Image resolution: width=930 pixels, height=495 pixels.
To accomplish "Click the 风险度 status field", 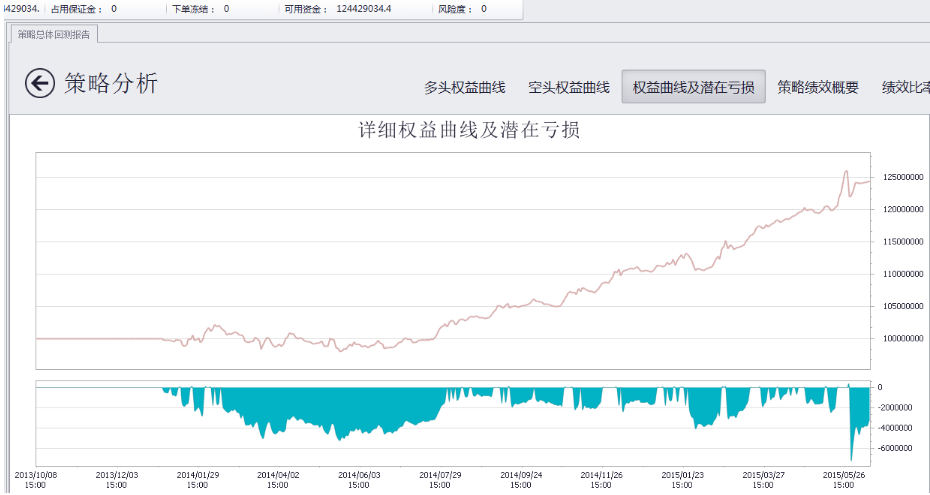I will (462, 8).
